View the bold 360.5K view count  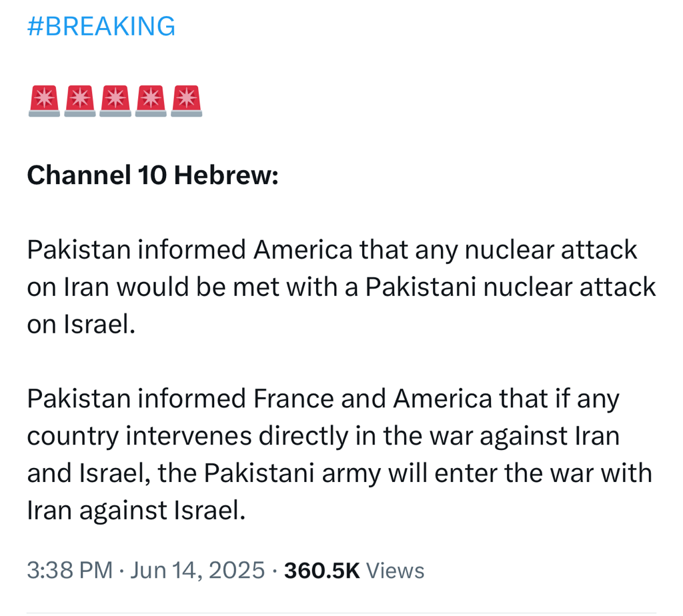(322, 570)
